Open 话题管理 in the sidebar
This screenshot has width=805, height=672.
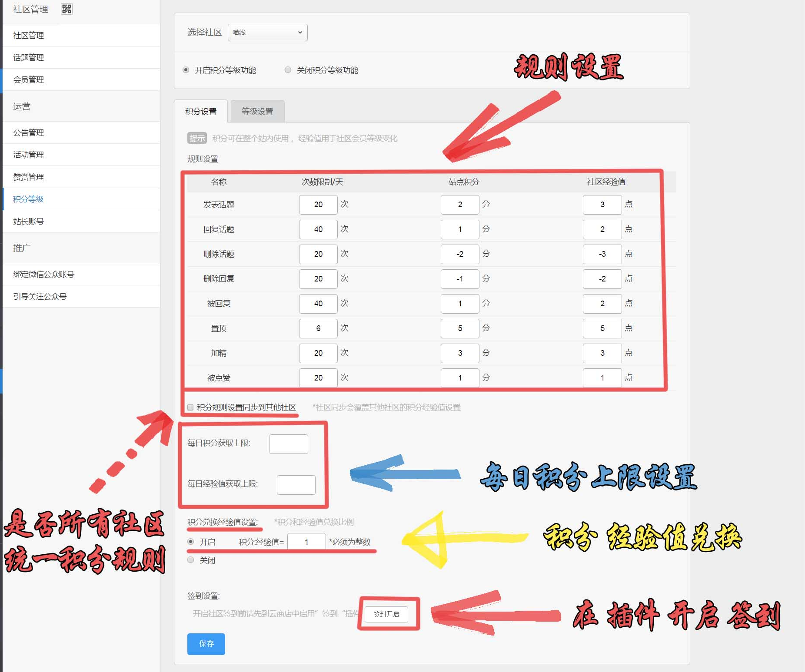pyautogui.click(x=29, y=57)
